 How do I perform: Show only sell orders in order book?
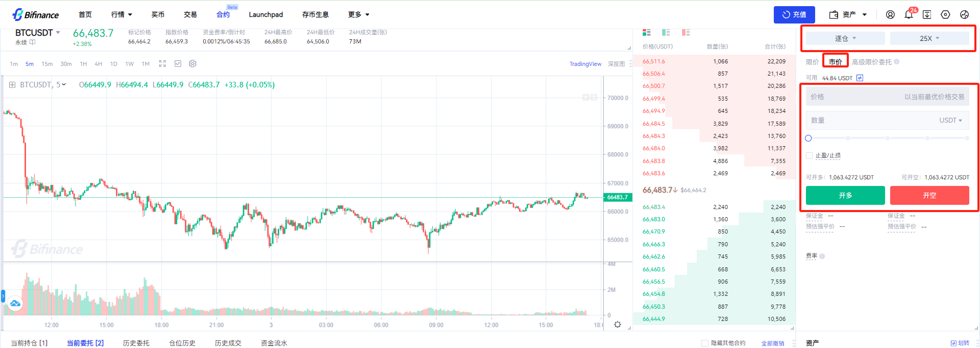click(685, 33)
